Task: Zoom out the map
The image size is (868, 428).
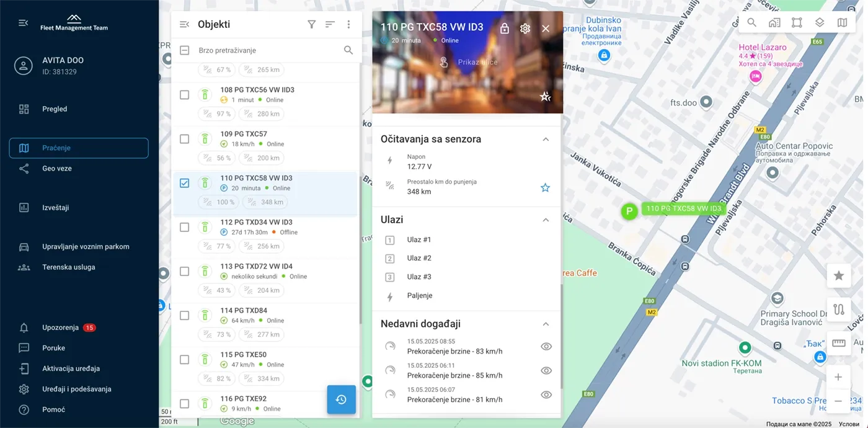Action: point(838,401)
